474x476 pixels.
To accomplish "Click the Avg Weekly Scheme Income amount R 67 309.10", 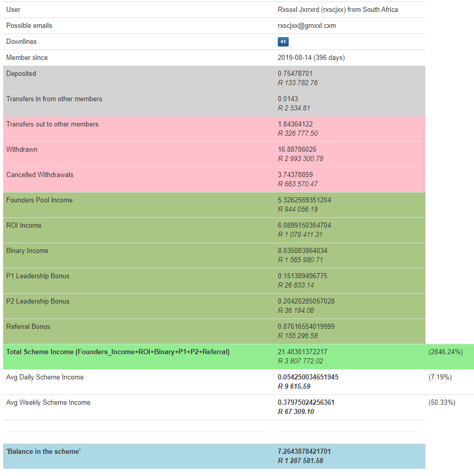I will coord(296,412).
